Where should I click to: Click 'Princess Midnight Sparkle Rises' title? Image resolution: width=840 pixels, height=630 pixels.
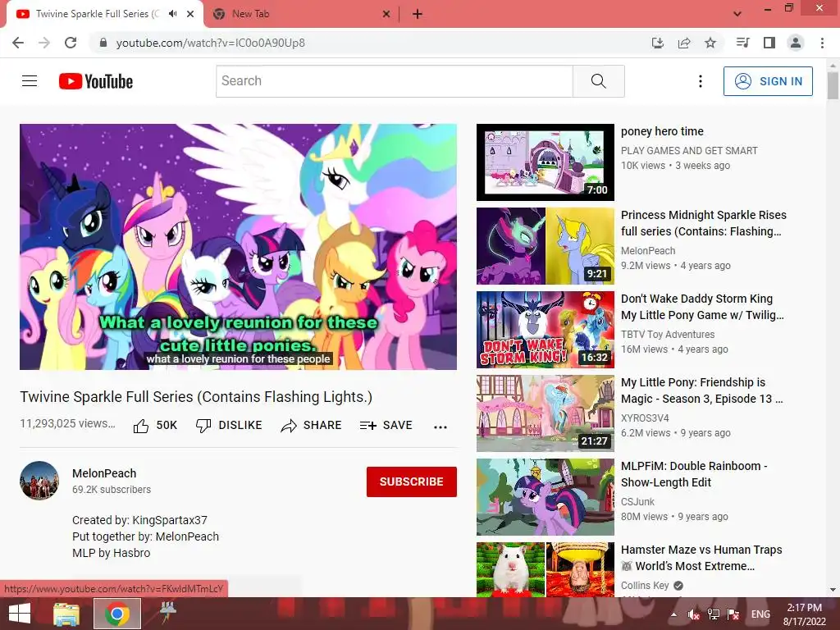pos(703,223)
